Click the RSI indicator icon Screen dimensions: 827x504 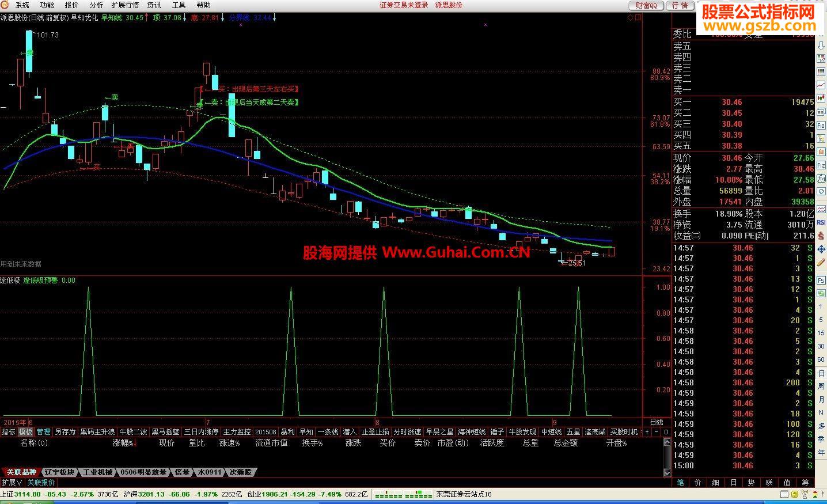(821, 222)
